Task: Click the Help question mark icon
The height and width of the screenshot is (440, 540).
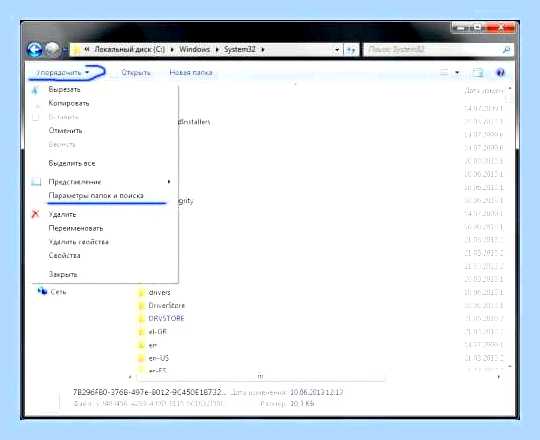Action: pyautogui.click(x=500, y=73)
